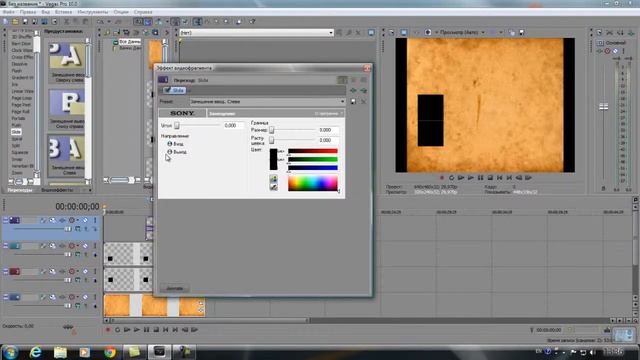
Task: Click Record in the transport below the timeline
Action: click(108, 329)
